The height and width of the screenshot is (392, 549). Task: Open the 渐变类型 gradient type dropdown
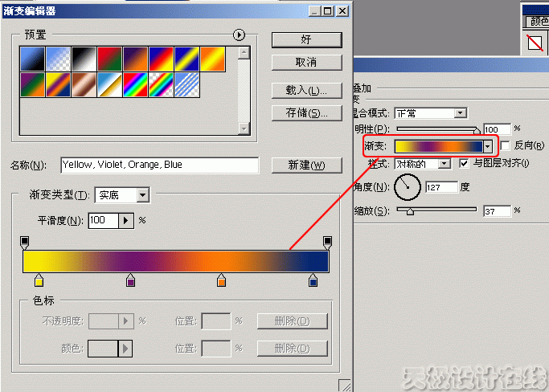[x=143, y=195]
